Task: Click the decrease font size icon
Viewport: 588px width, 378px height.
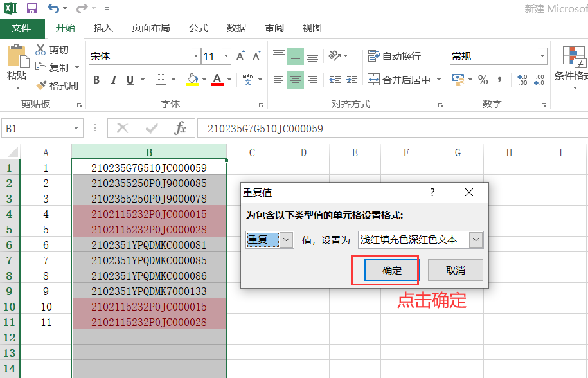Action: 256,57
